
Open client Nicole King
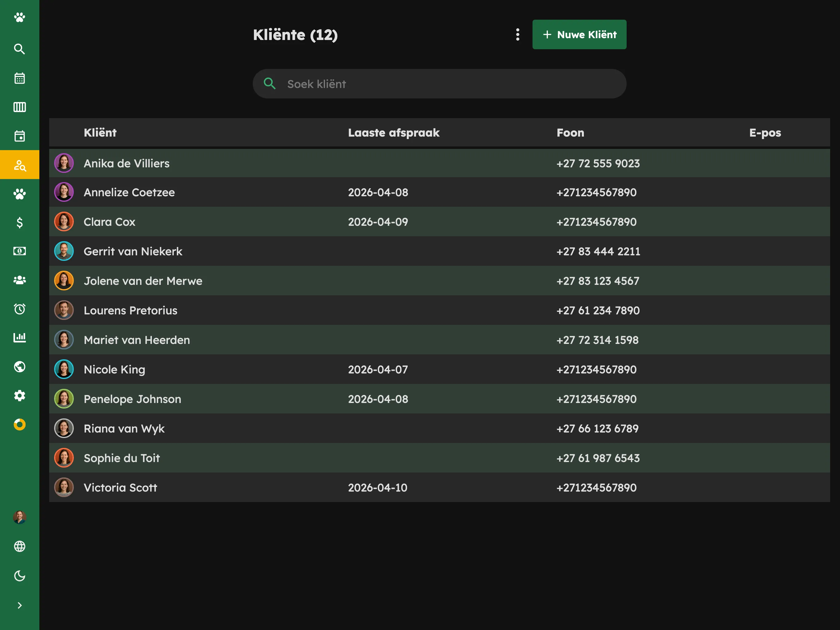coord(439,370)
